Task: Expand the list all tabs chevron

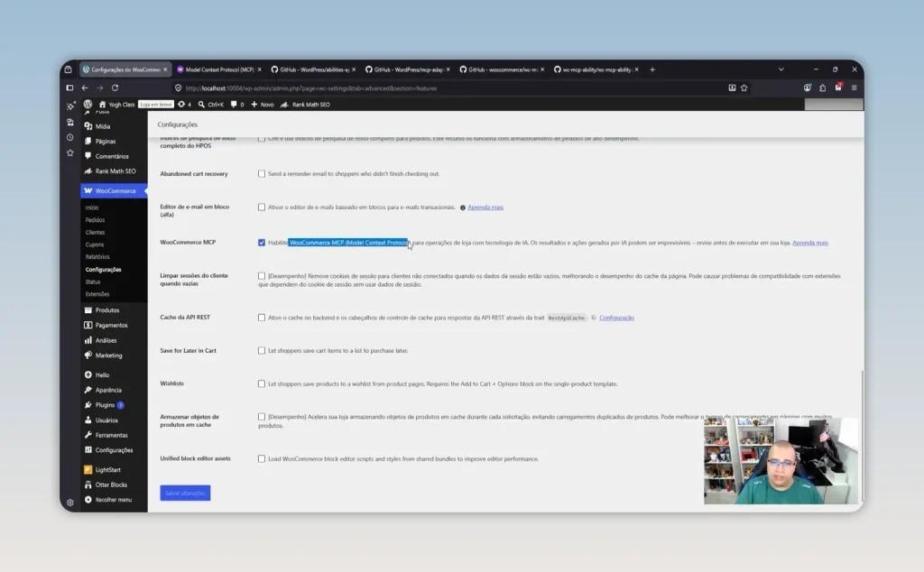Action: 781,69
